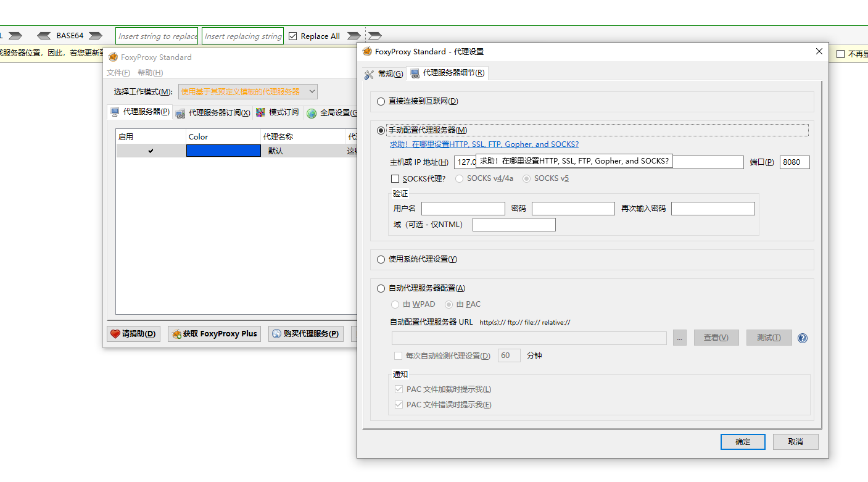Switch to the 代理服务器细节 tab
This screenshot has width=868, height=482.
[x=448, y=73]
